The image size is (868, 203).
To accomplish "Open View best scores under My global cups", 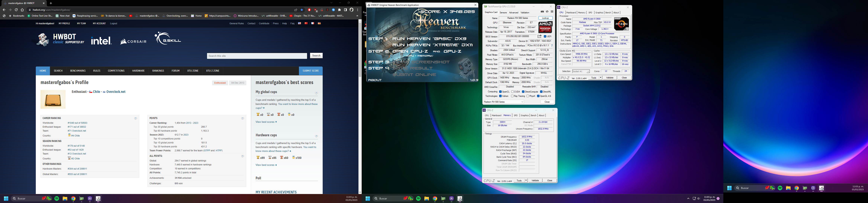I will pyautogui.click(x=266, y=122).
